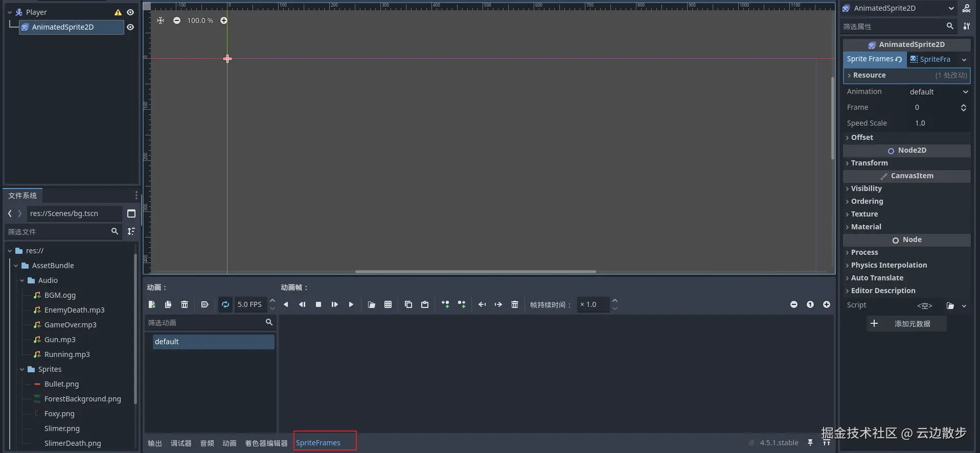The width and height of the screenshot is (980, 453).
Task: Zoom in the 2D viewport
Action: pos(224,20)
